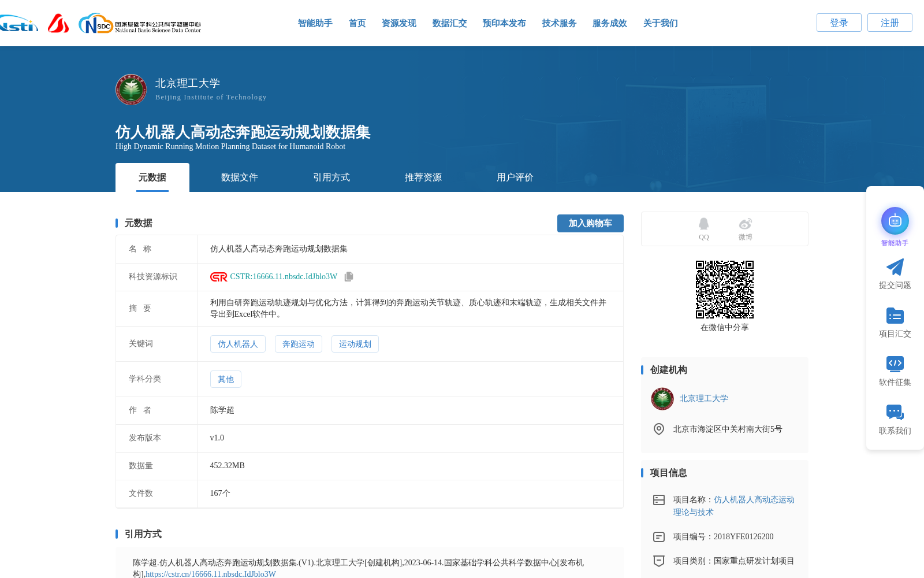Click the 运动规划 keyword tag

pos(355,344)
